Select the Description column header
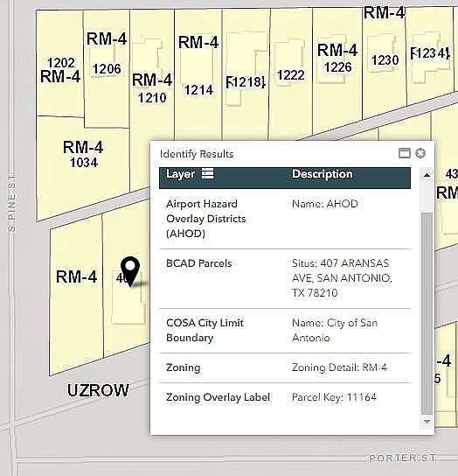 tap(323, 174)
